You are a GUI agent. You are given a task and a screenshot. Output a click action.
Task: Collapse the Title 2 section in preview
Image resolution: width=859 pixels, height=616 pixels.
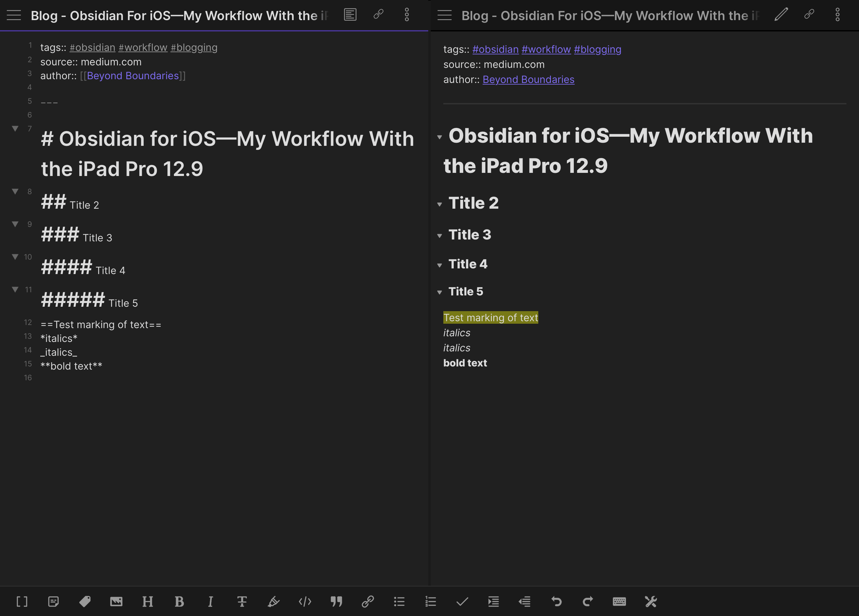pyautogui.click(x=439, y=204)
